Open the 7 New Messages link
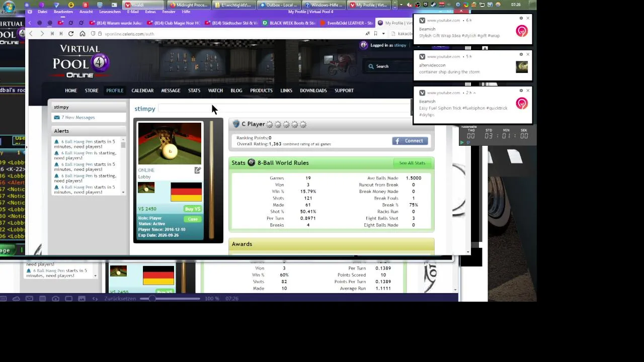 (78, 117)
